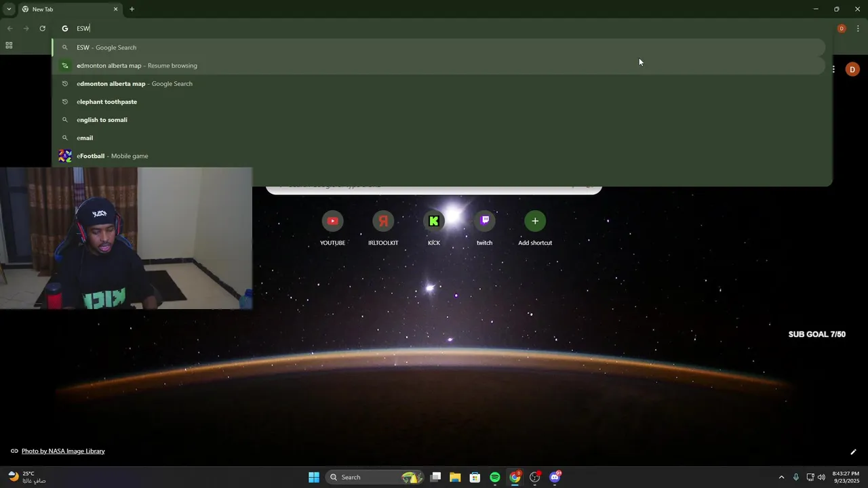Click the address bar containing ESW

(x=441, y=28)
